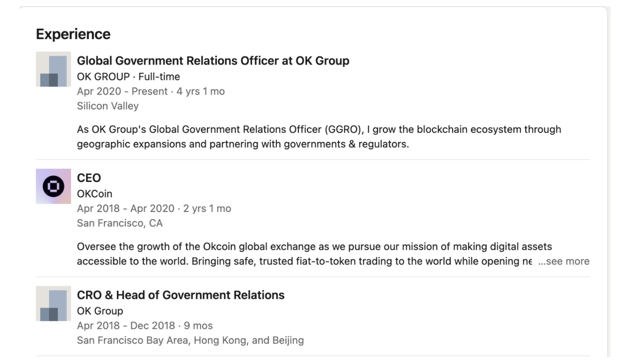Click the divider between CEO and CRO entries
The width and height of the screenshot is (619, 364).
coord(313,277)
